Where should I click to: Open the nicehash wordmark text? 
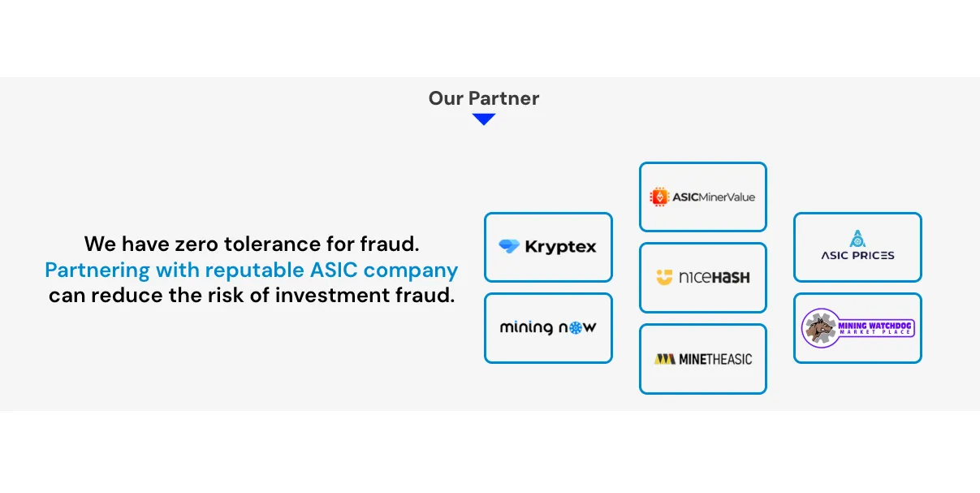click(714, 278)
